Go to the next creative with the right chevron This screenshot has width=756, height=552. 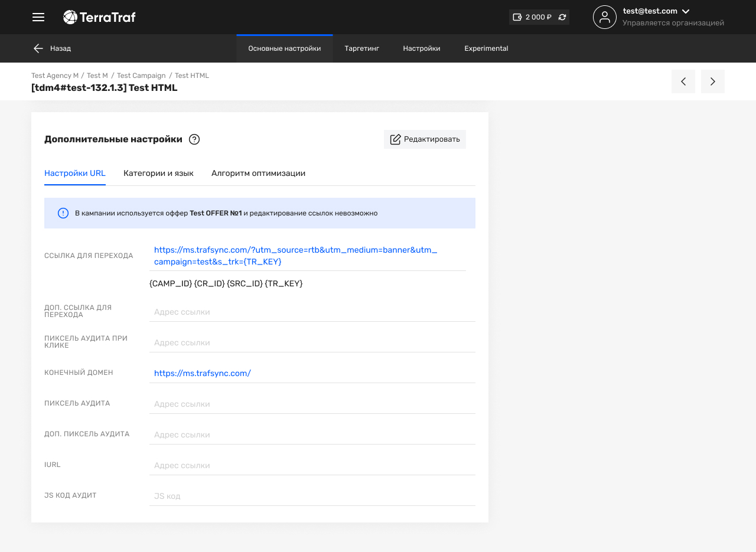[x=713, y=81]
